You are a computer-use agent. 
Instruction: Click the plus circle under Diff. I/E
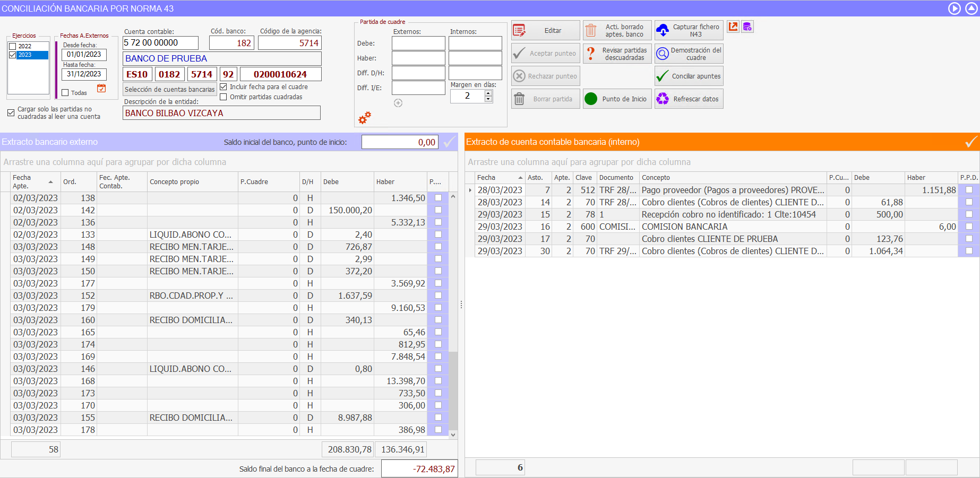[398, 103]
